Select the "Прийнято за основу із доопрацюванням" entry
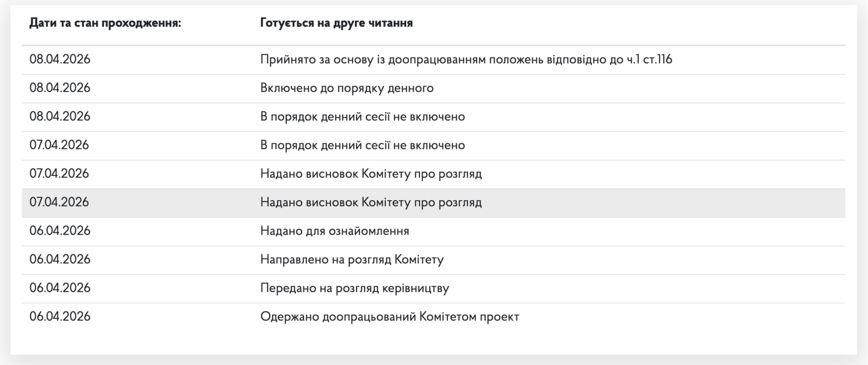This screenshot has width=868, height=365. tap(466, 59)
